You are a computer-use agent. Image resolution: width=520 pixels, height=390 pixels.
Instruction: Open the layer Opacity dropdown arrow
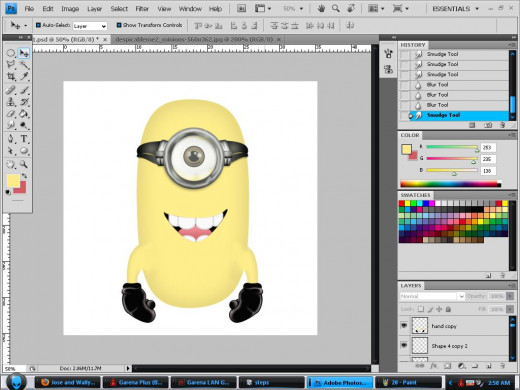click(510, 296)
